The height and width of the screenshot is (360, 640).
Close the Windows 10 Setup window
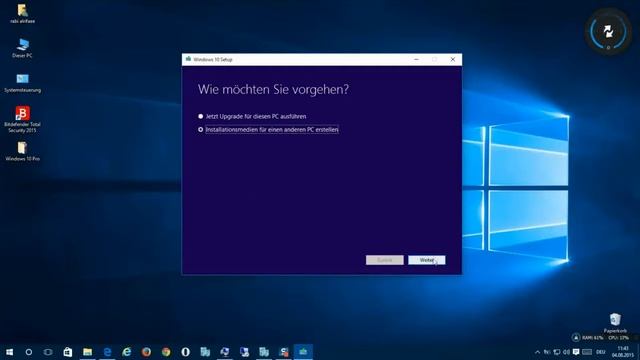(453, 59)
